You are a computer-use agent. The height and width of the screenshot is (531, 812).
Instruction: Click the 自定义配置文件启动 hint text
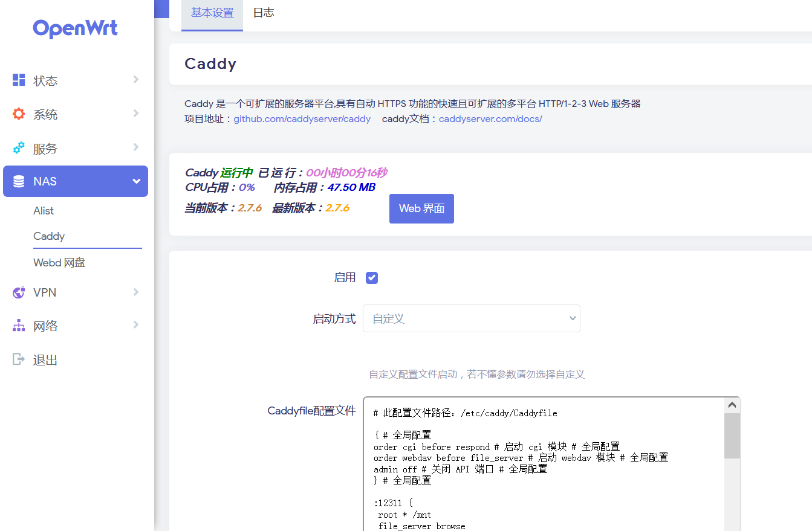pyautogui.click(x=476, y=375)
